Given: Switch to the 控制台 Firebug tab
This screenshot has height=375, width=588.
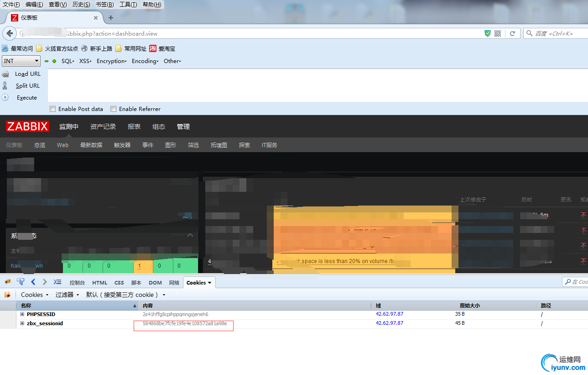Looking at the screenshot, I should 77,283.
